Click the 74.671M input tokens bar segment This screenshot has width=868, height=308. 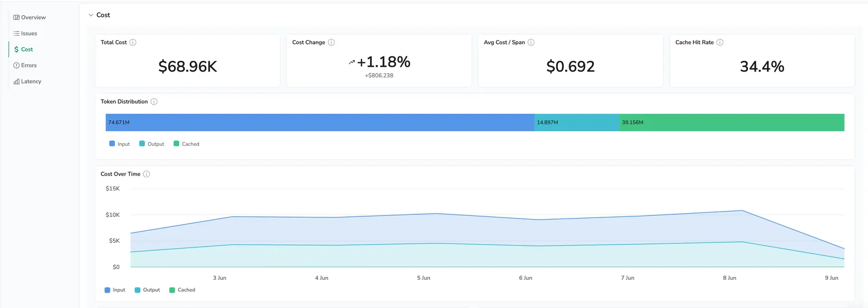tap(320, 123)
